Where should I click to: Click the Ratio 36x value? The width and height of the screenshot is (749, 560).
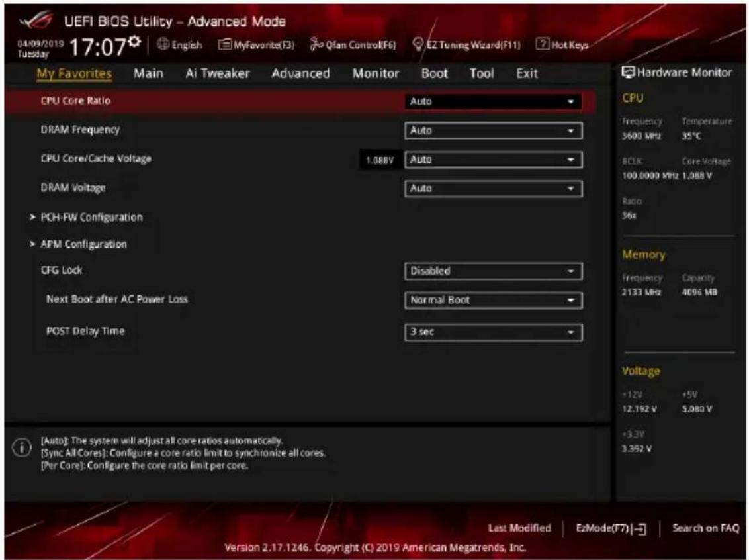629,216
